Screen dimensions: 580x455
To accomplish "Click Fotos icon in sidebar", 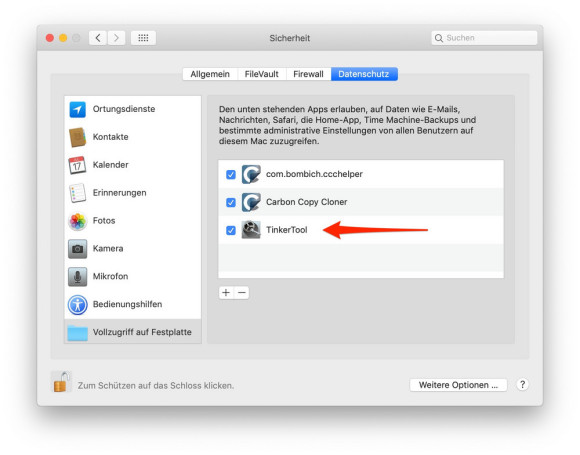I will [x=77, y=221].
